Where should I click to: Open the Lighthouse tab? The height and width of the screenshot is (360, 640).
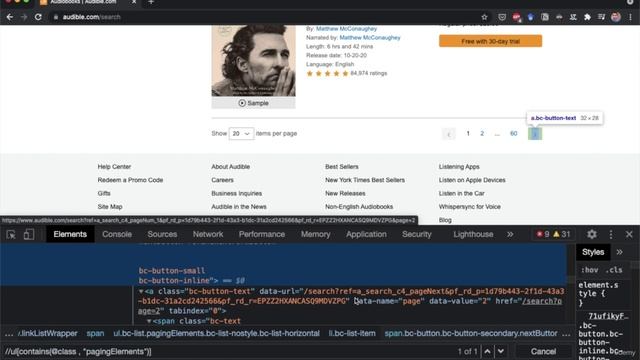[473, 234]
